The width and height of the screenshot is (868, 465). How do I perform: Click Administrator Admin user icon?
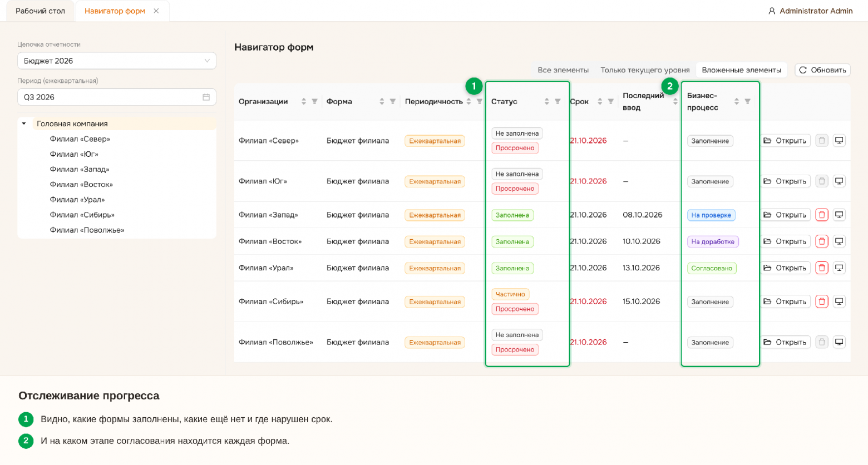pos(772,11)
